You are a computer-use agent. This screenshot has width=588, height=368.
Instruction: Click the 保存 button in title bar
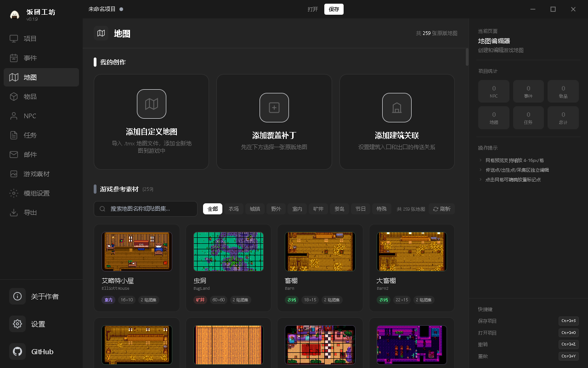[334, 9]
